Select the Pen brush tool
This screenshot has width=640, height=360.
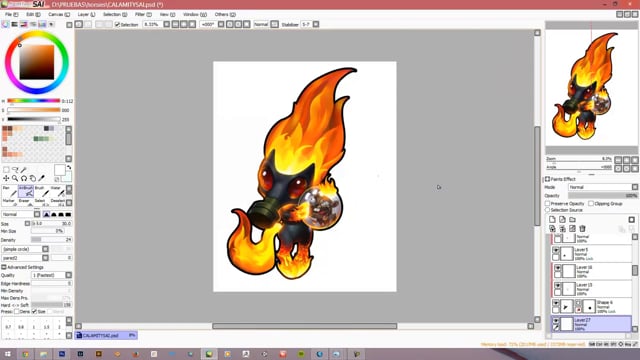point(10,191)
